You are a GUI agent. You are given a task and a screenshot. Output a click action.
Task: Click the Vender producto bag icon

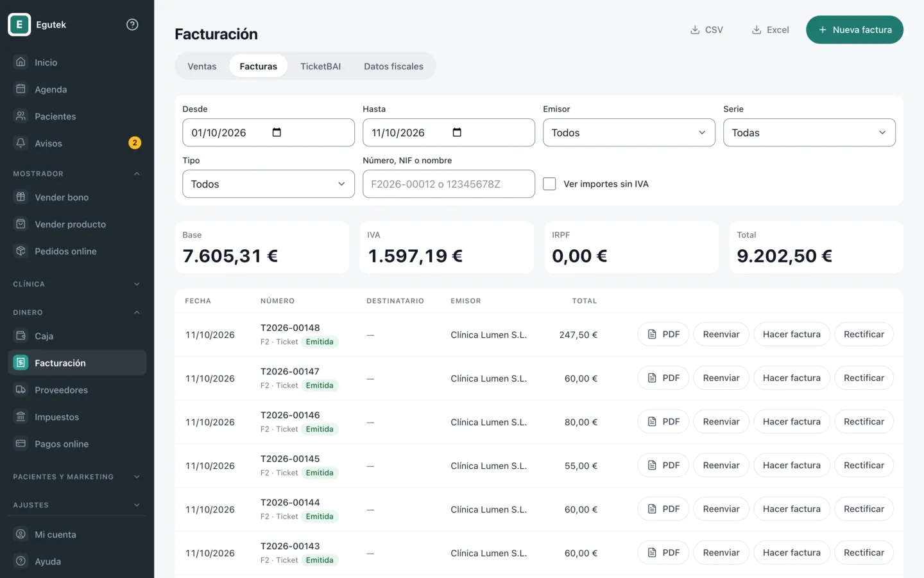coord(21,223)
